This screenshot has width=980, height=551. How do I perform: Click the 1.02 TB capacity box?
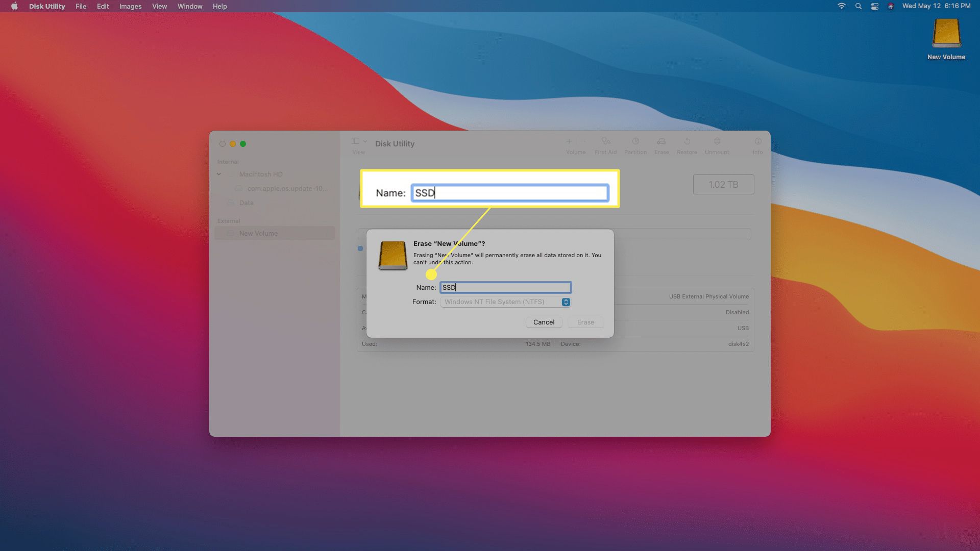[723, 185]
